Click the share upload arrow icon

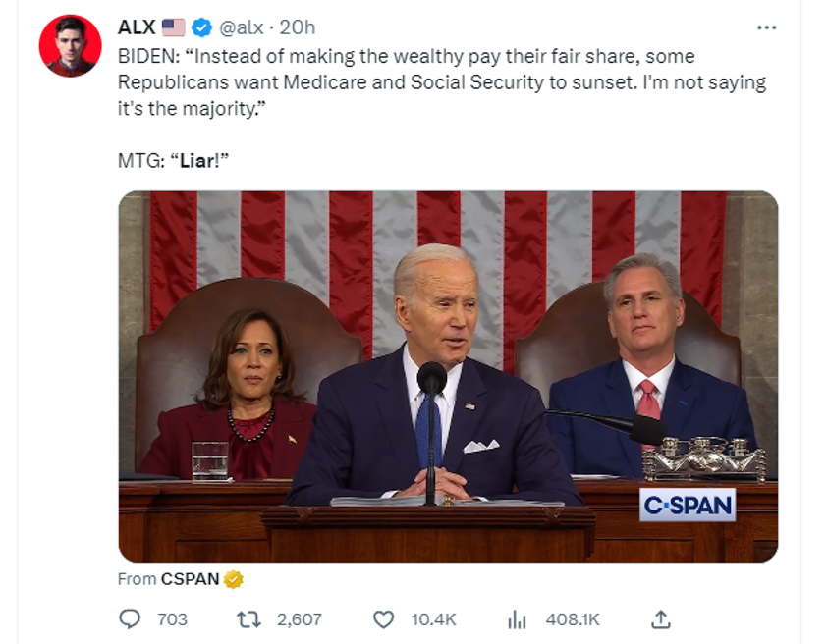pyautogui.click(x=661, y=619)
